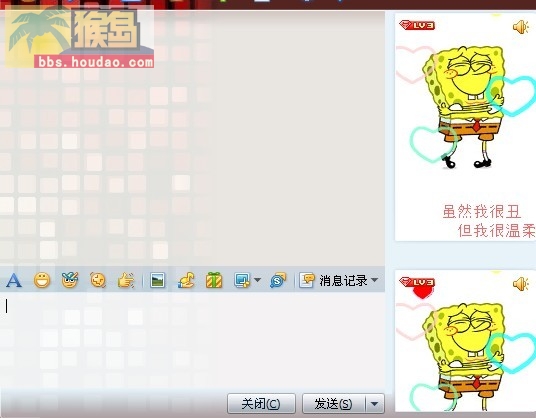The height and width of the screenshot is (418, 536).
Task: Click the pointing hand gesture icon
Action: (x=126, y=280)
